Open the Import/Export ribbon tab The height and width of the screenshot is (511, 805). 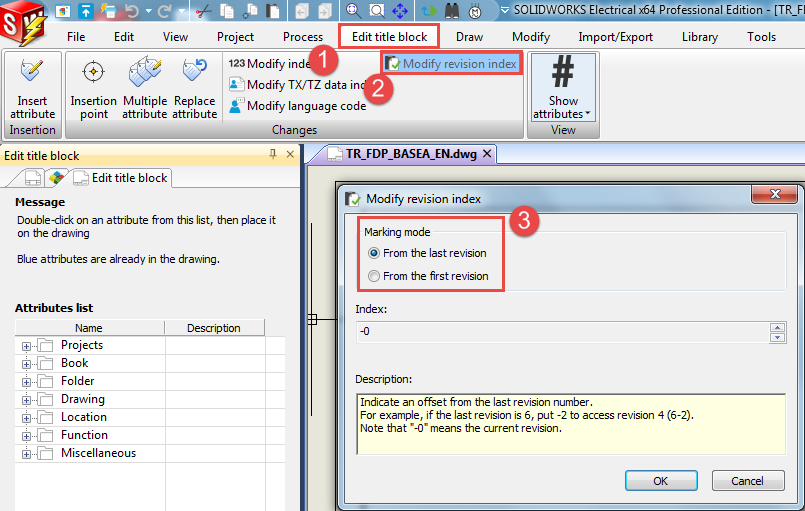point(616,37)
